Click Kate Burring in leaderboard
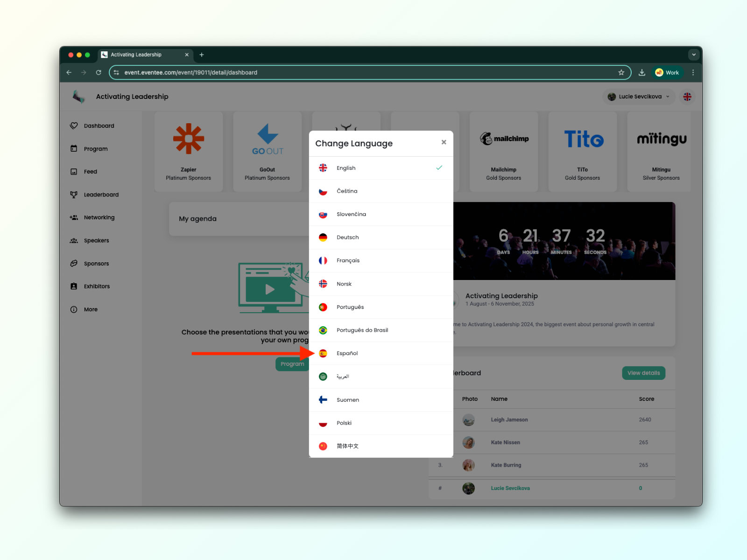Image resolution: width=747 pixels, height=560 pixels. 552,465
